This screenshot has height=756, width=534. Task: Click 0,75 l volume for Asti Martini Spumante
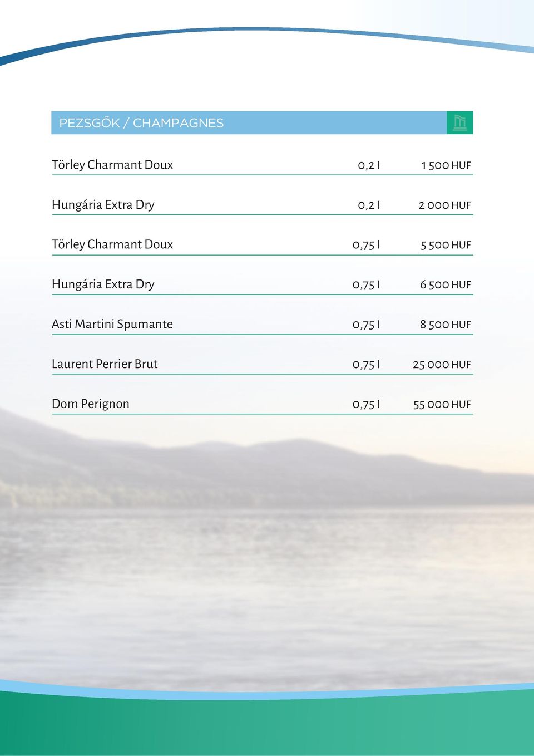coord(366,325)
